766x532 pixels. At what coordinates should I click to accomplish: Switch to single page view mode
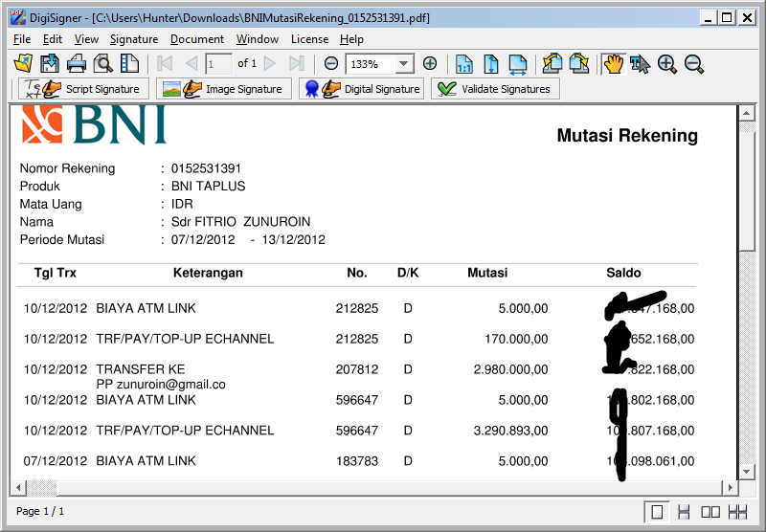pos(657,512)
